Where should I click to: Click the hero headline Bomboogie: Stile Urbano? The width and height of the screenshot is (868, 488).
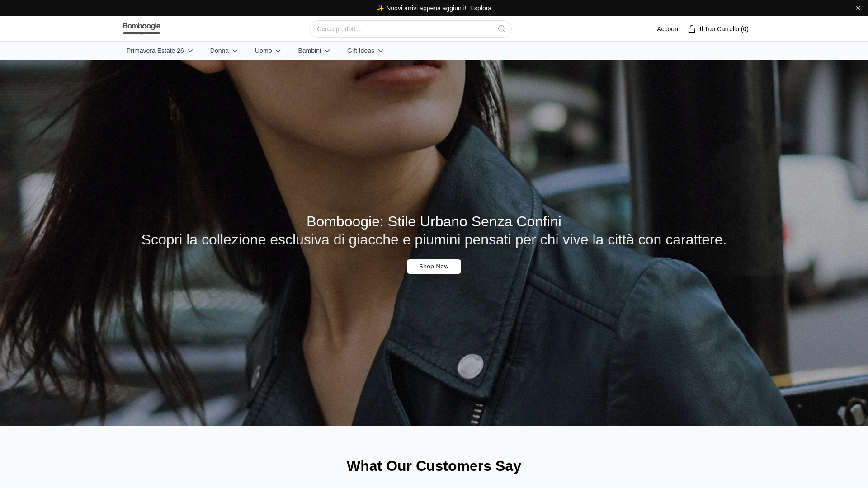pos(434,221)
